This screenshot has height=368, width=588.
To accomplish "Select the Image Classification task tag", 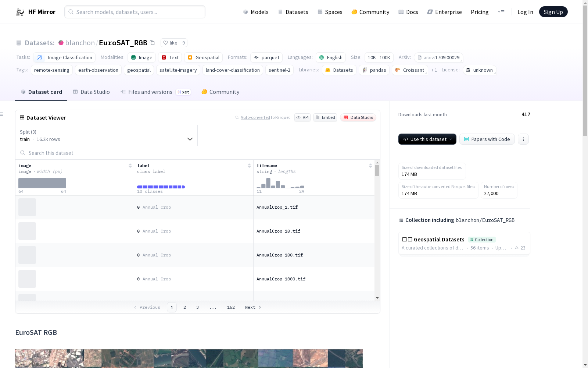I will tap(64, 57).
